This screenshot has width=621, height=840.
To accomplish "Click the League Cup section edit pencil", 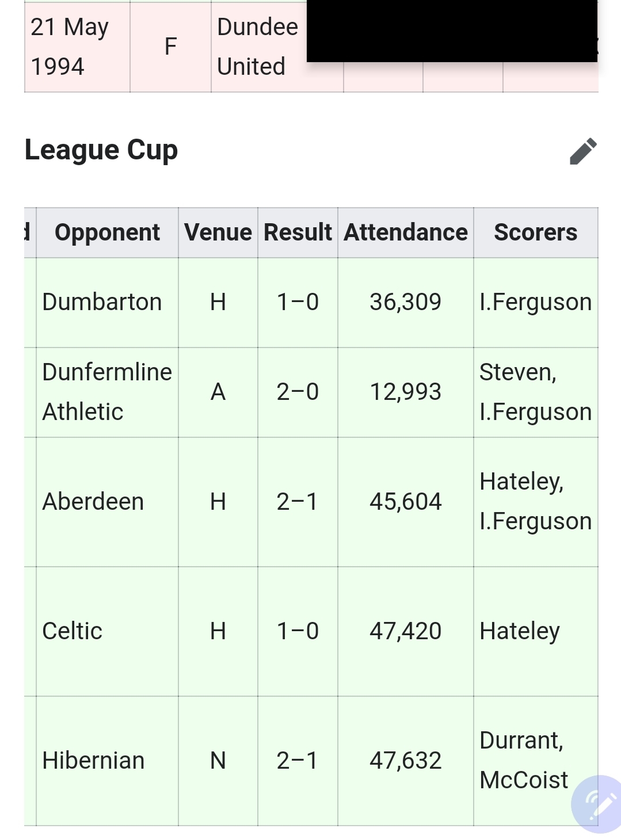I will coord(583,151).
